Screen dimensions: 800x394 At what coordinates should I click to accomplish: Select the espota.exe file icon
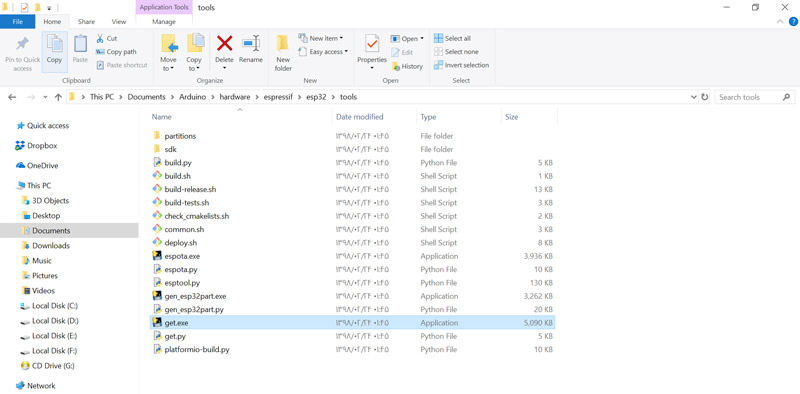tap(157, 256)
